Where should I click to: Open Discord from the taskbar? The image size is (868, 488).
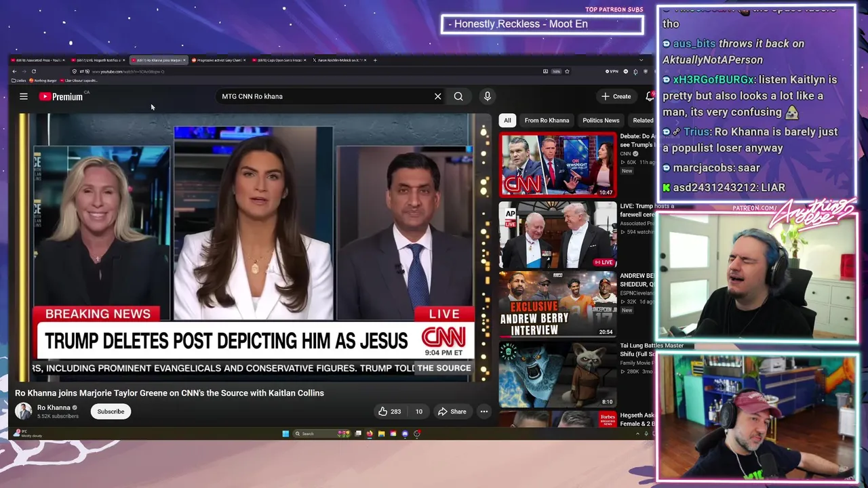point(405,434)
